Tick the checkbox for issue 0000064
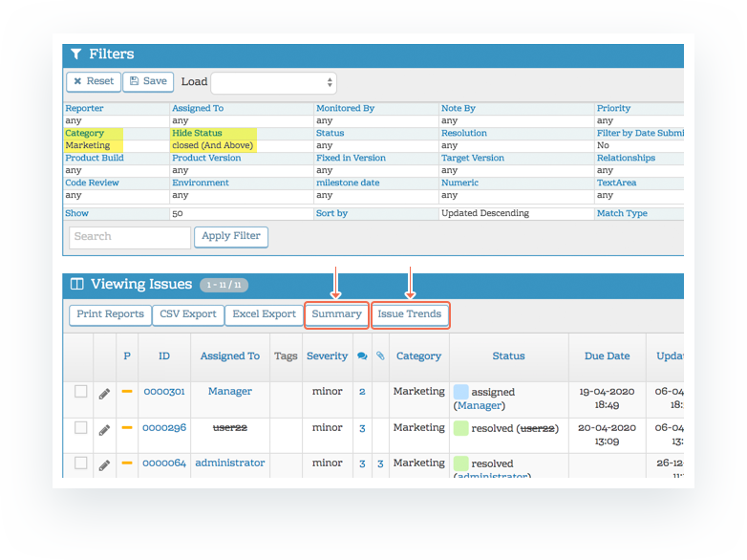Image resolution: width=747 pixels, height=560 pixels. pyautogui.click(x=81, y=463)
